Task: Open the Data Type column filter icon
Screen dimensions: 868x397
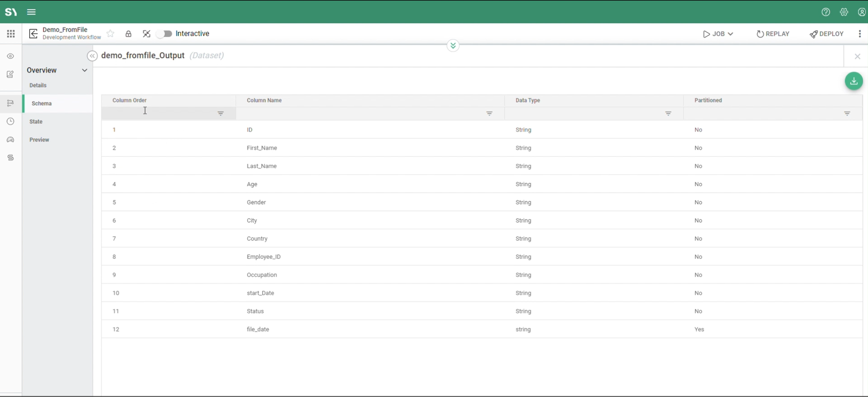Action: click(x=668, y=114)
